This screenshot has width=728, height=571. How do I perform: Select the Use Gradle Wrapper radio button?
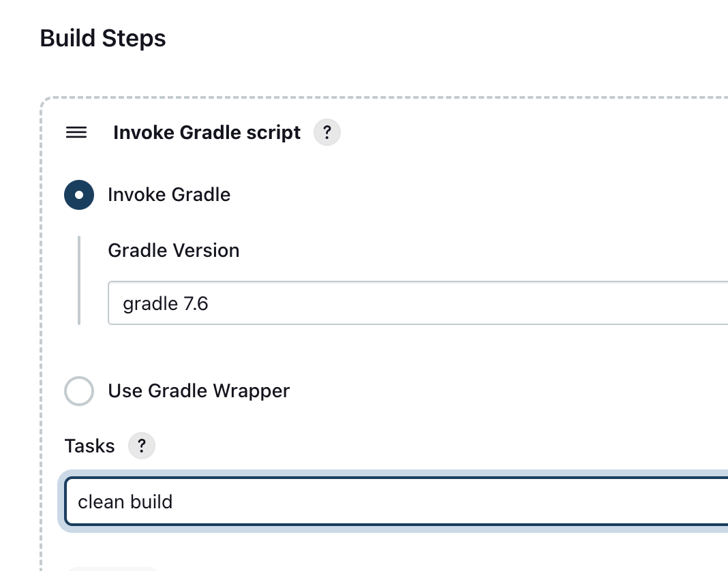pyautogui.click(x=79, y=391)
